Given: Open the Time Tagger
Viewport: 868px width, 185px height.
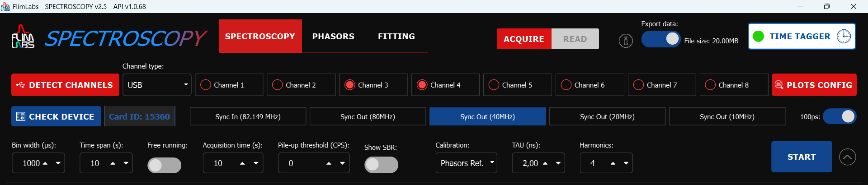Looking at the screenshot, I should (x=802, y=36).
